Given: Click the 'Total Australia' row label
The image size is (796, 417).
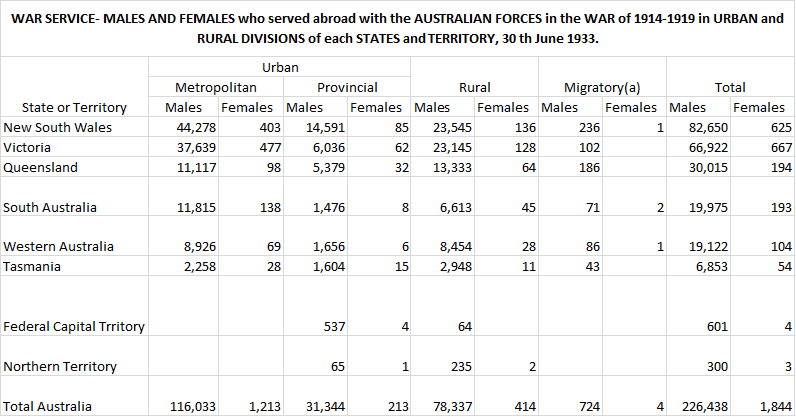Looking at the screenshot, I should [x=48, y=406].
